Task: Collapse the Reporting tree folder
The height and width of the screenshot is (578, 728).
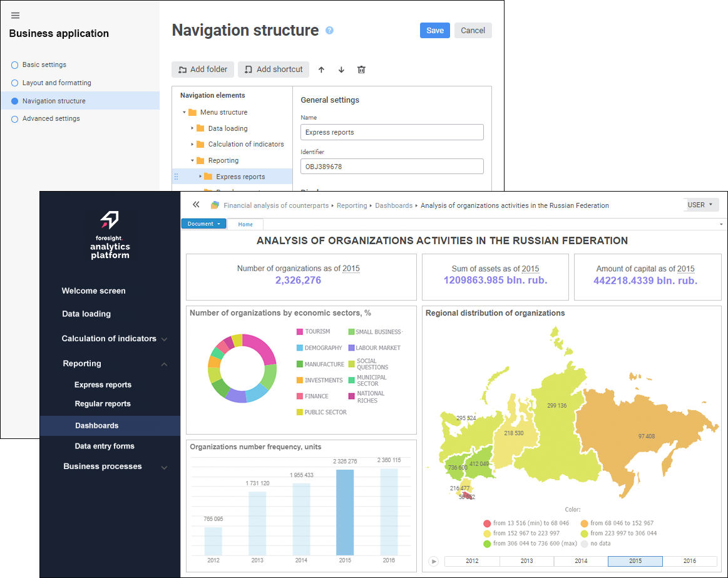Action: [192, 161]
